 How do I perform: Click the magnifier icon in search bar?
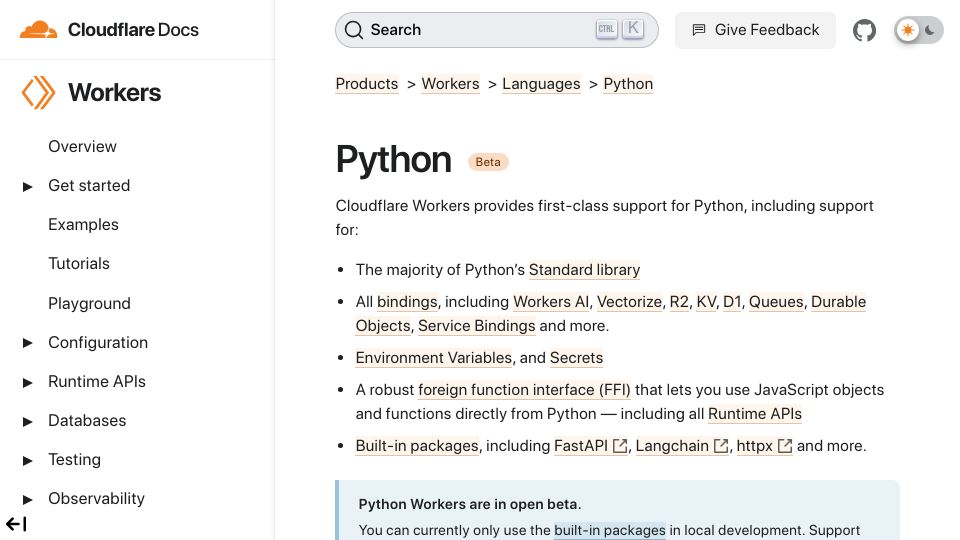(354, 30)
